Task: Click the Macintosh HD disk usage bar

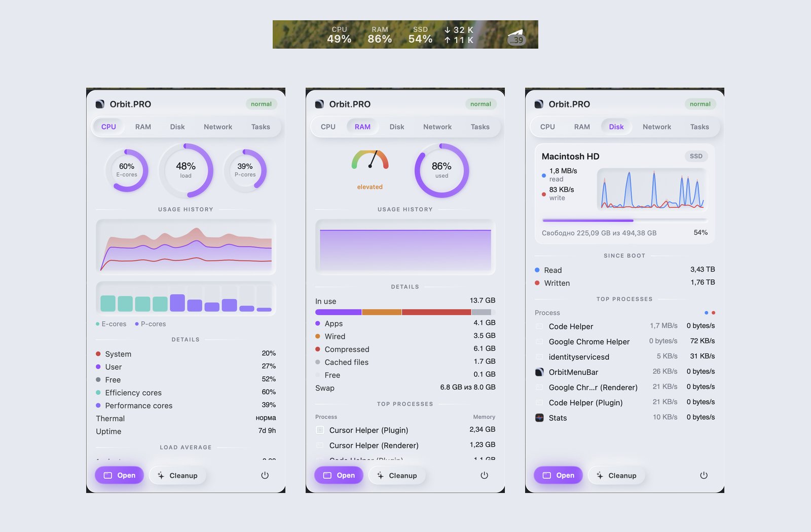Action: tap(624, 220)
